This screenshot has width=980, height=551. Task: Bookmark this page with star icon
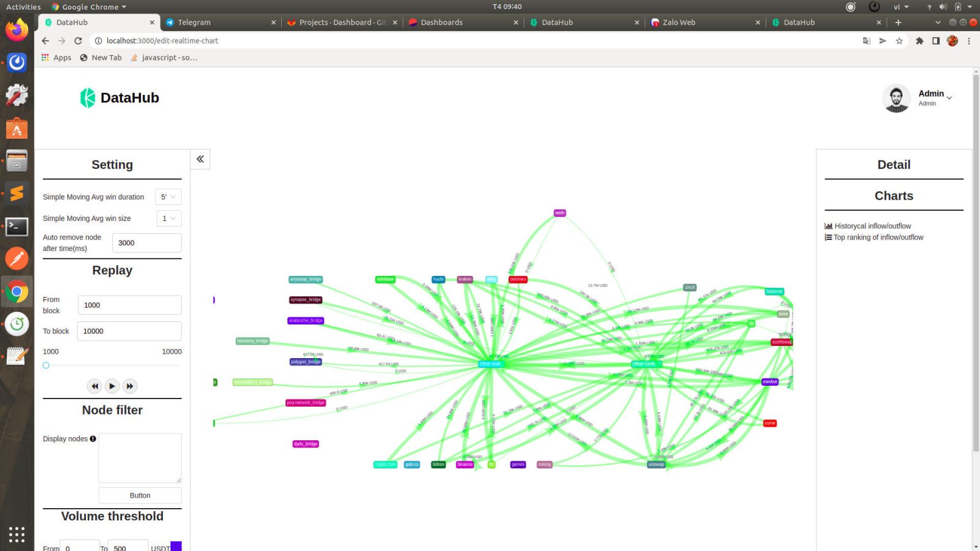899,41
